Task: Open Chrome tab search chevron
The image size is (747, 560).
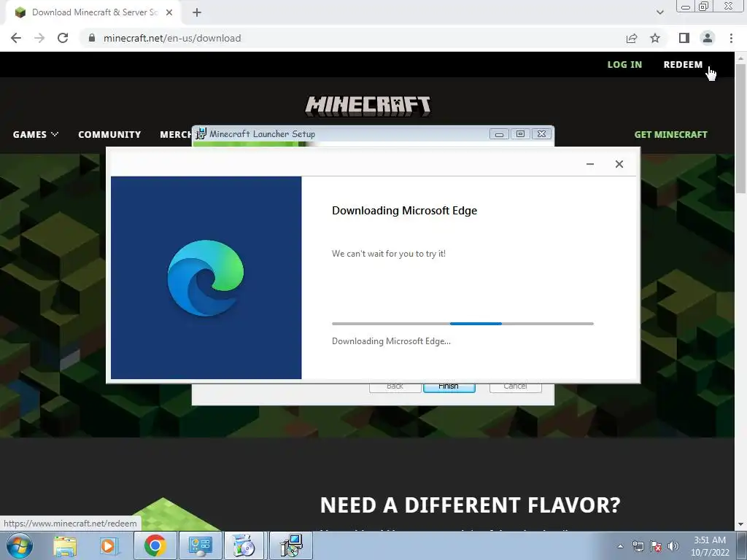Action: [x=659, y=12]
